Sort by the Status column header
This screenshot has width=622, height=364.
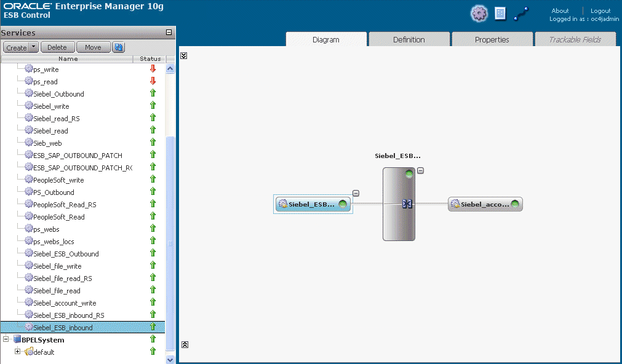tap(150, 58)
